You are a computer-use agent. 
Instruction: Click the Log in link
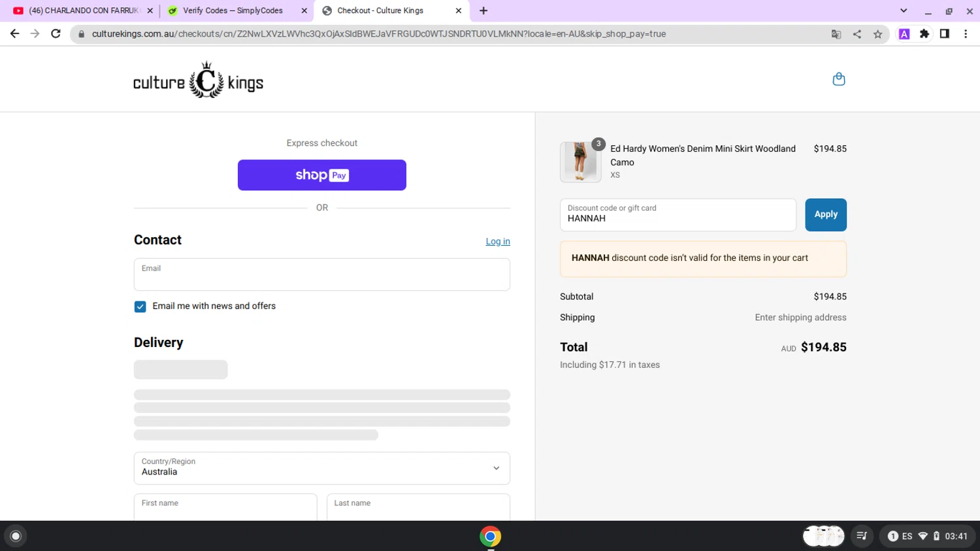[x=498, y=241]
